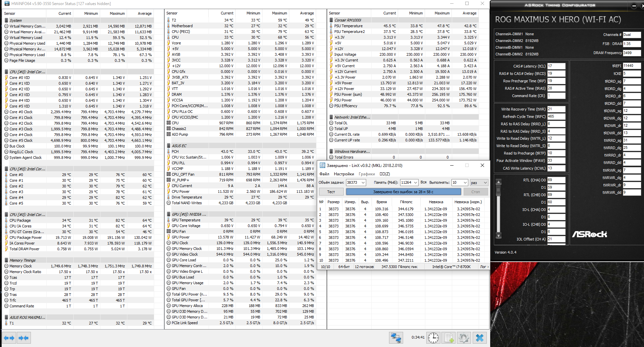Click the CPU Package Power bolt icon
This screenshot has height=347, width=644.
6,237
